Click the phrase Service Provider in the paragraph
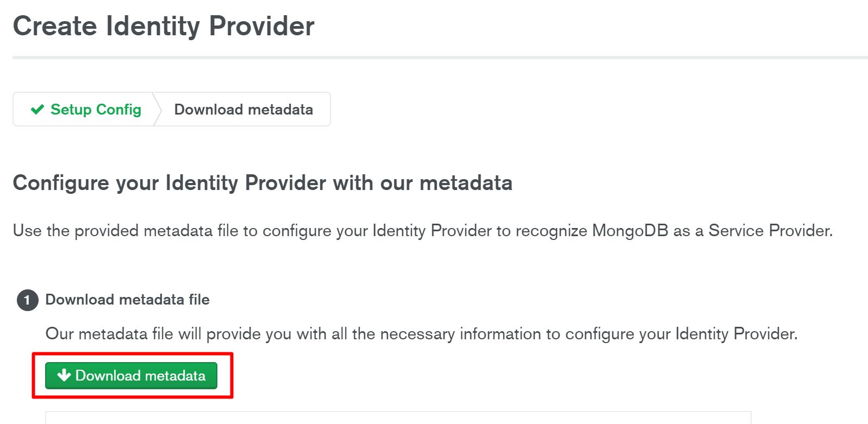This screenshot has height=424, width=868. 770,231
